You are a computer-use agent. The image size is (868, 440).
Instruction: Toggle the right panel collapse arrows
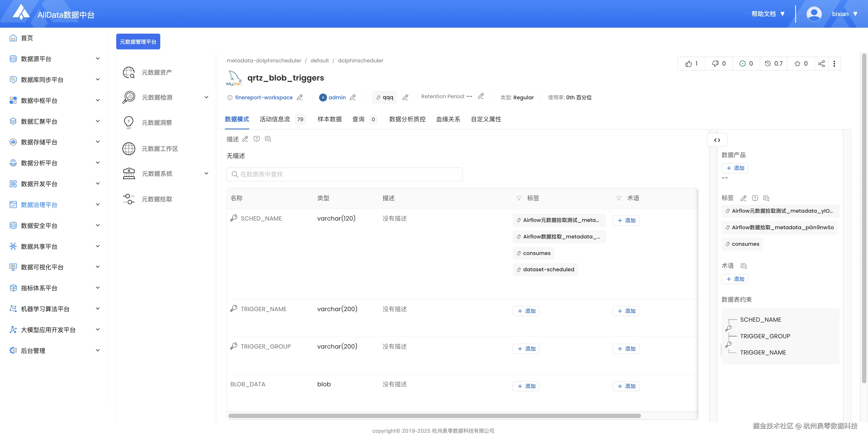coord(717,140)
